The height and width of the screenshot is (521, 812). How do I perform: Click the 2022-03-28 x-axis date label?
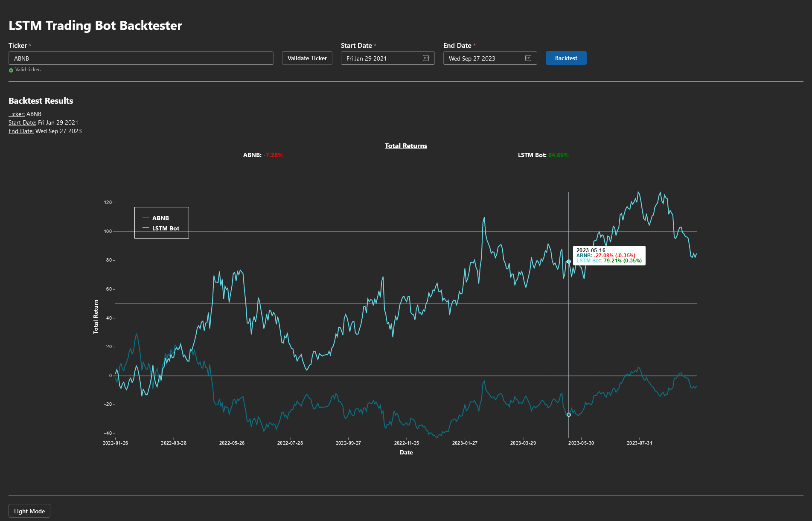[174, 443]
